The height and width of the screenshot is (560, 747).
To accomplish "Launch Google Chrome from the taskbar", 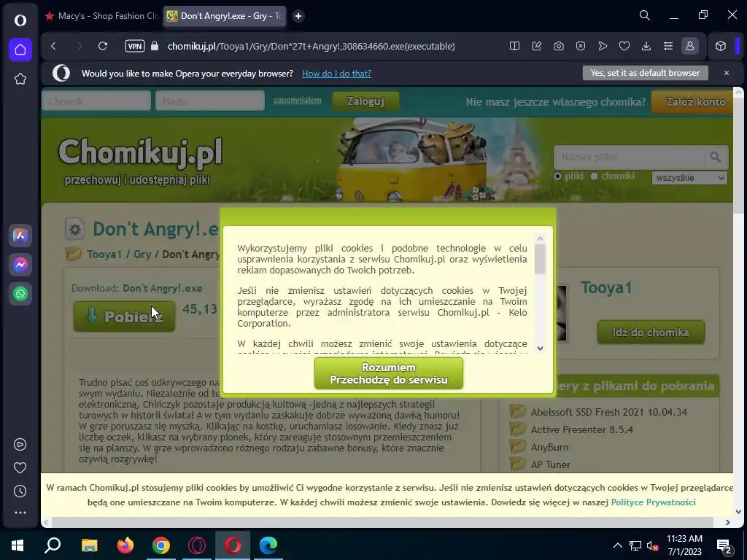I will click(161, 545).
